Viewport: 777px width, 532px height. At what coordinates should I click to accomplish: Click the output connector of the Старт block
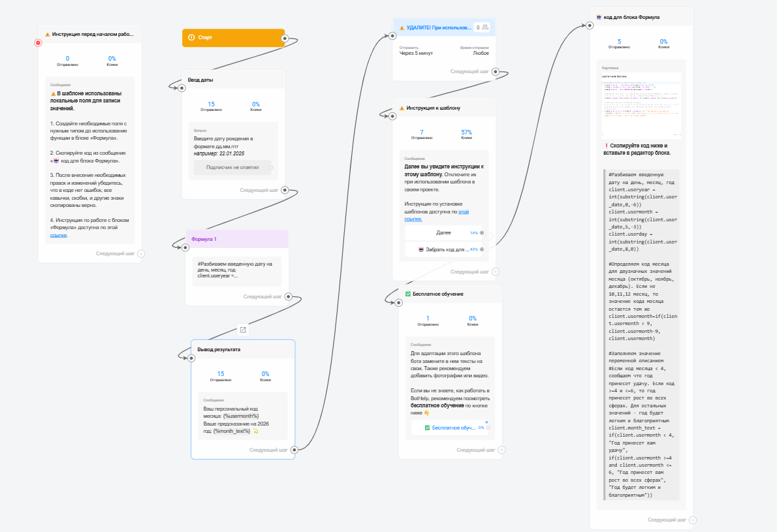(x=284, y=39)
